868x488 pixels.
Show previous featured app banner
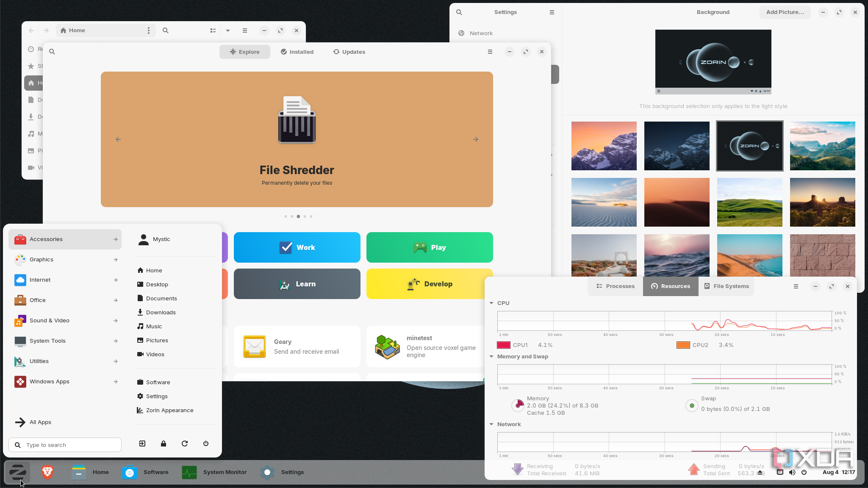tap(118, 139)
